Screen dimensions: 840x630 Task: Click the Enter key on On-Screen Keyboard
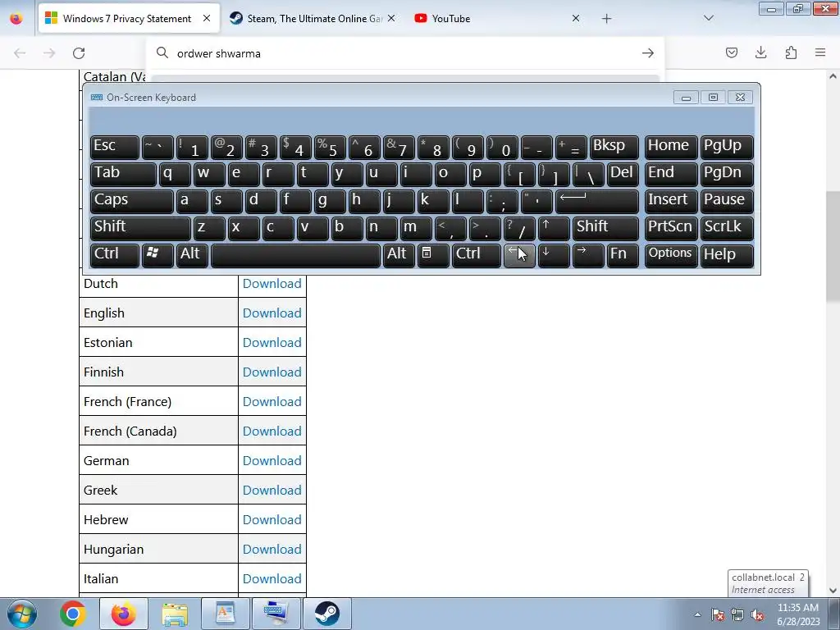(597, 202)
